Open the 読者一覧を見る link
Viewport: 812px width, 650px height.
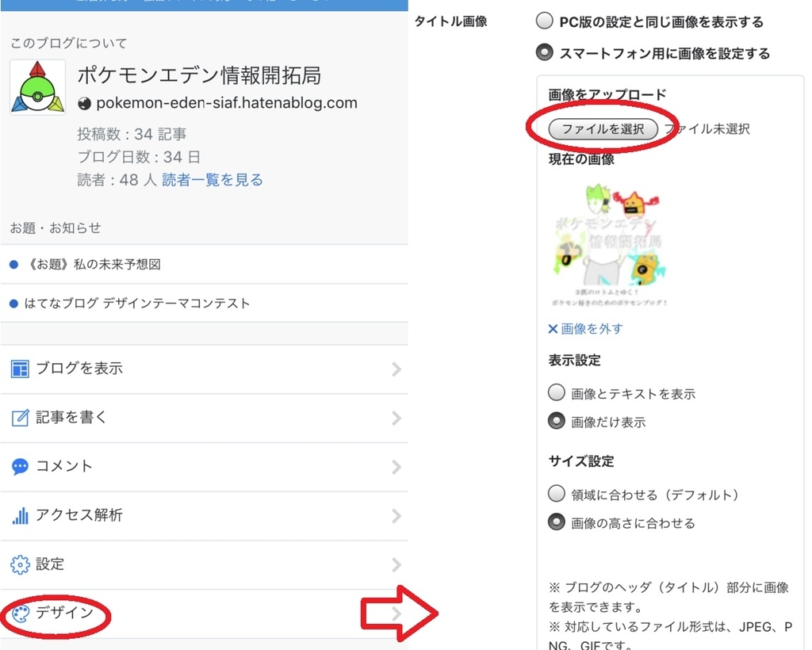(x=213, y=180)
